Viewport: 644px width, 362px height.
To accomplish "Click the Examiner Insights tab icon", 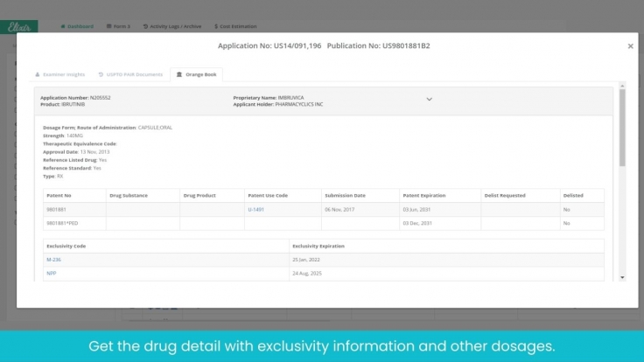I will coord(38,74).
